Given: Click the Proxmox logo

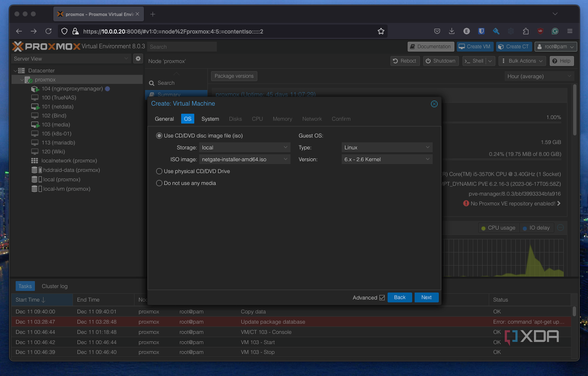Looking at the screenshot, I should 46,46.
